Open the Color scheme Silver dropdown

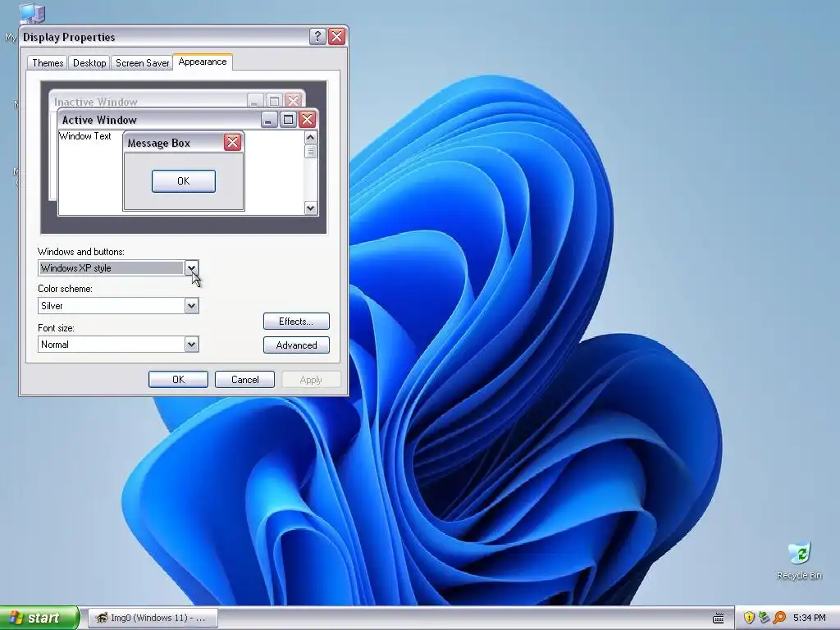tap(191, 306)
